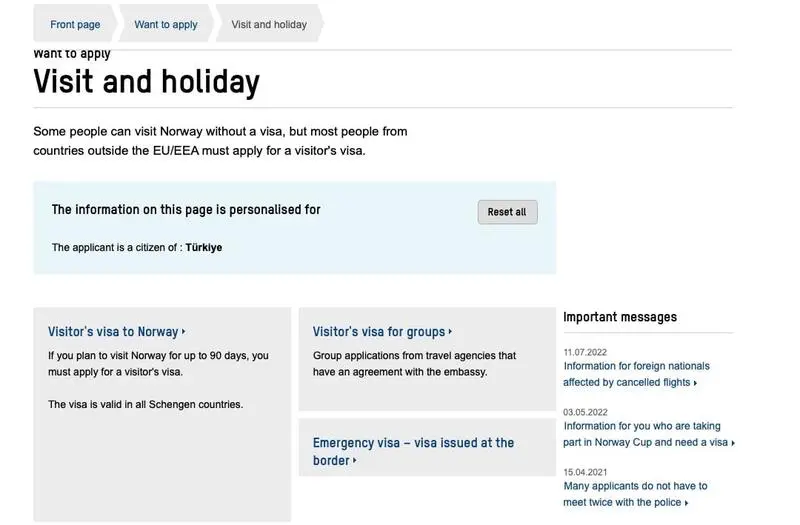The width and height of the screenshot is (800, 525).
Task: Click the 90 days visitor's visa description text
Action: pos(158,363)
